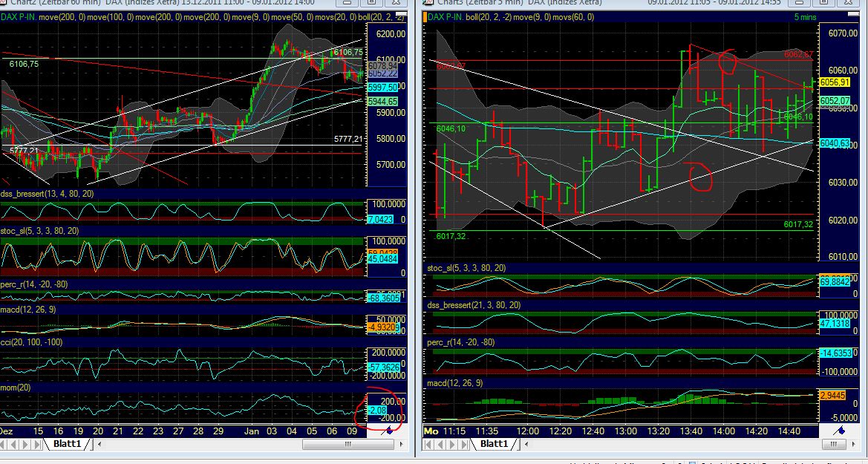Click the orange indicator marker beside DAX P-IN
868x464 pixels.
[x=425, y=16]
